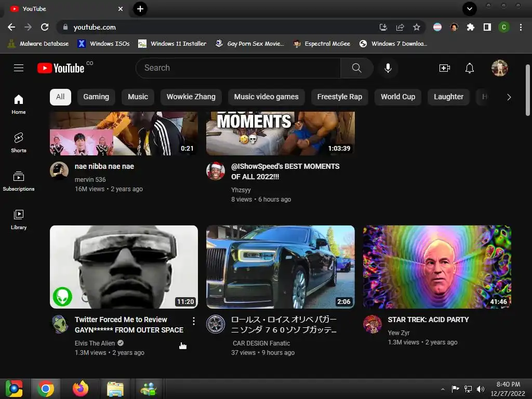The width and height of the screenshot is (532, 399).
Task: Click the Chrome taskbar icon
Action: (x=46, y=389)
